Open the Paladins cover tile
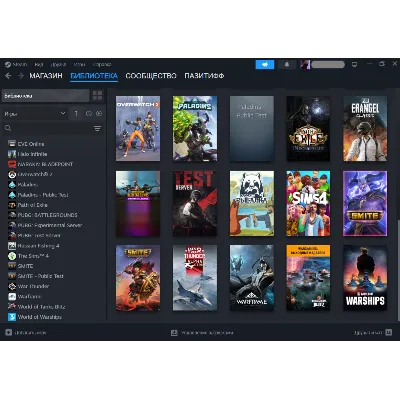Image resolution: width=400 pixels, height=400 pixels. point(195,128)
